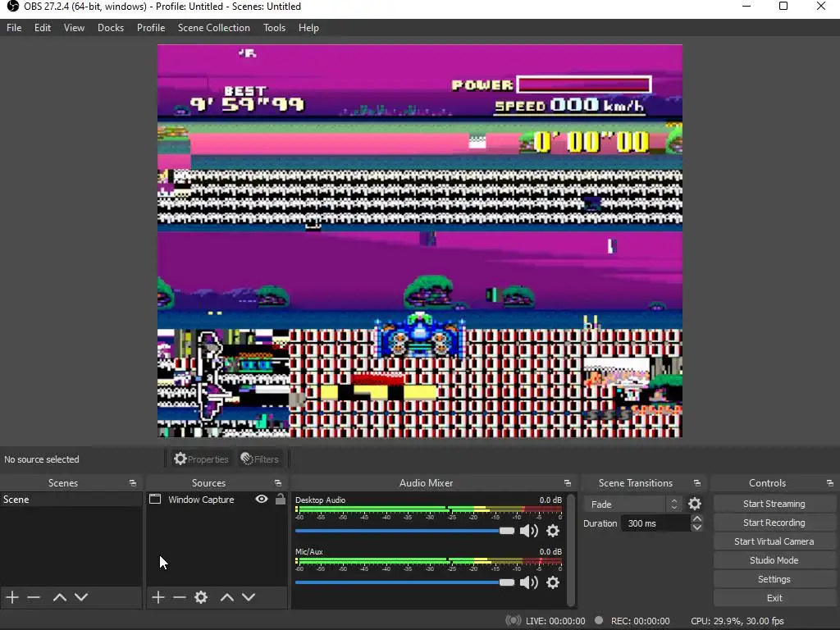
Task: Remove selected source with minus icon
Action: pyautogui.click(x=180, y=597)
